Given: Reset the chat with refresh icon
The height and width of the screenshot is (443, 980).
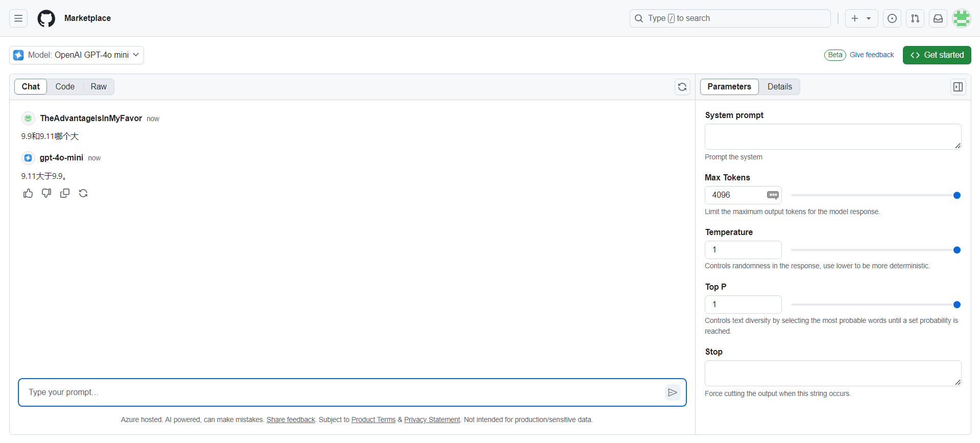Looking at the screenshot, I should pyautogui.click(x=682, y=87).
